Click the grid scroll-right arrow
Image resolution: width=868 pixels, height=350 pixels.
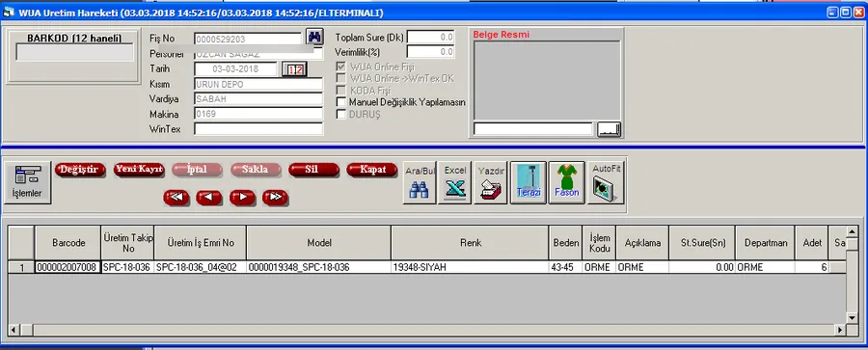click(x=840, y=330)
